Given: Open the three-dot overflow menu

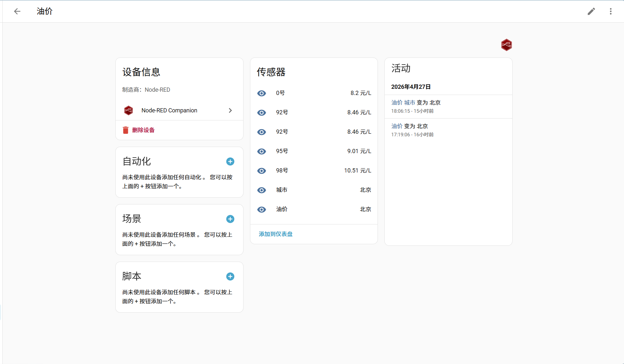Looking at the screenshot, I should [611, 11].
